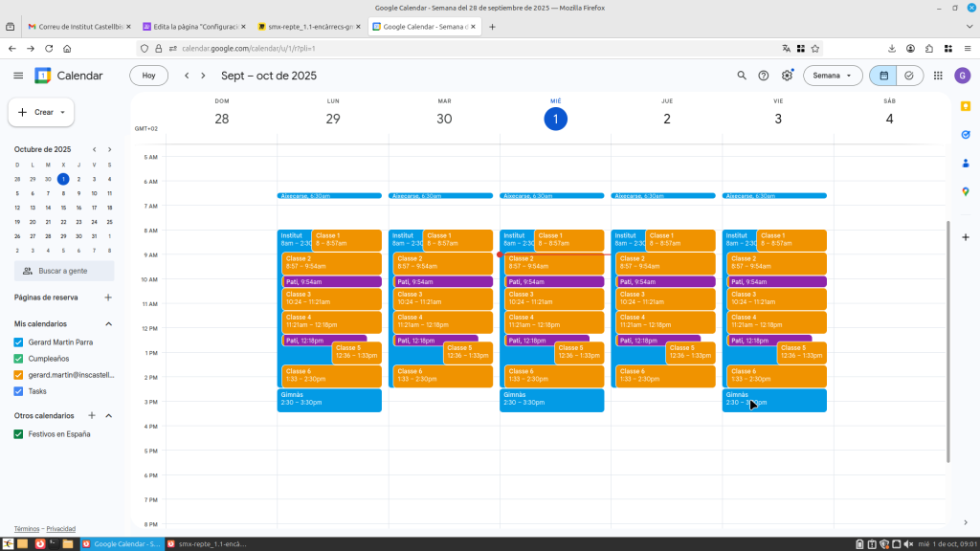Viewport: 980px width, 551px height.
Task: Open the Privacidad link
Action: tap(61, 529)
